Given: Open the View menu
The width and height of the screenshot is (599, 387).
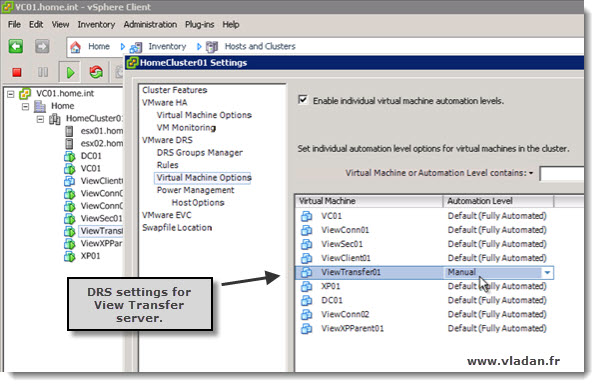Looking at the screenshot, I should point(60,24).
